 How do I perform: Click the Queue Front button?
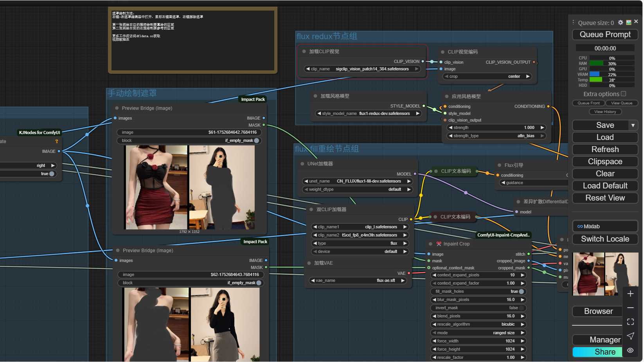tap(588, 103)
